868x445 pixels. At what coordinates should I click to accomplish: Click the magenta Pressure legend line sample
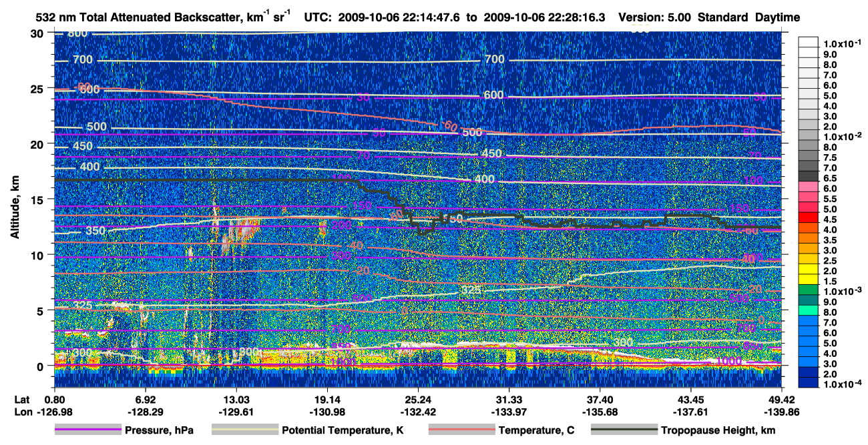click(88, 430)
